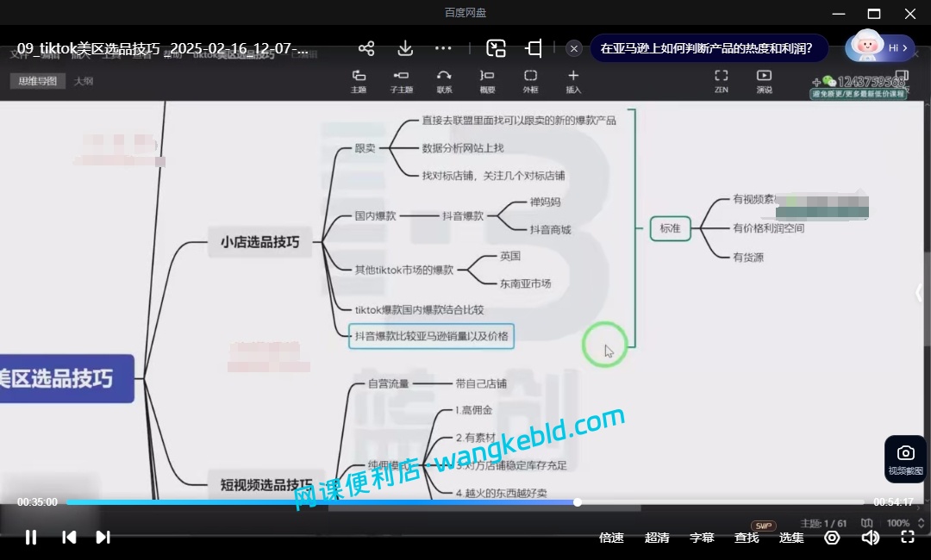Open 选集 episode list
The height and width of the screenshot is (560, 931).
click(791, 538)
